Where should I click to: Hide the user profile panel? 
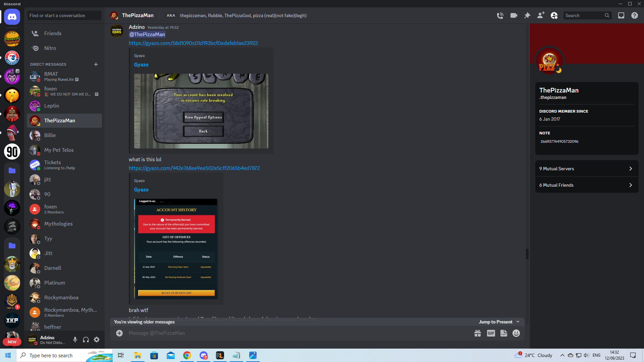tap(554, 15)
